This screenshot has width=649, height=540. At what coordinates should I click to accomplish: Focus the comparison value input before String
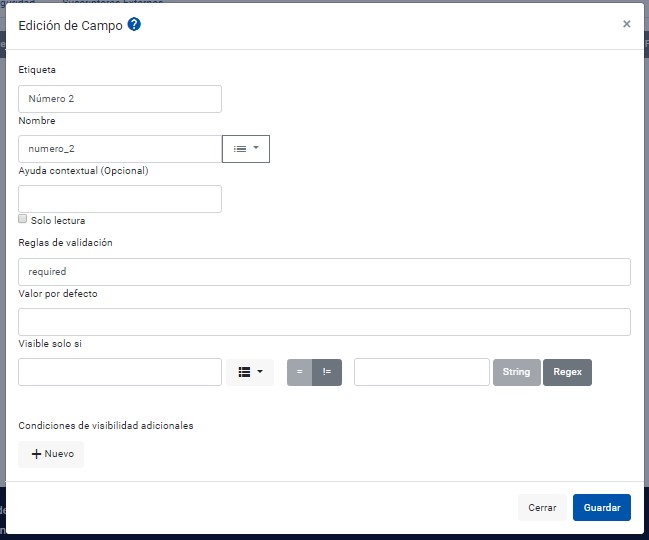coord(422,372)
